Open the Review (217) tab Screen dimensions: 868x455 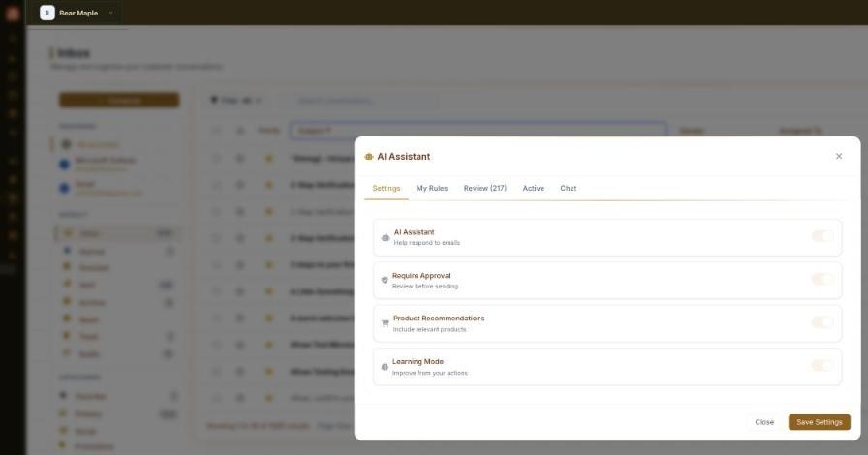485,188
